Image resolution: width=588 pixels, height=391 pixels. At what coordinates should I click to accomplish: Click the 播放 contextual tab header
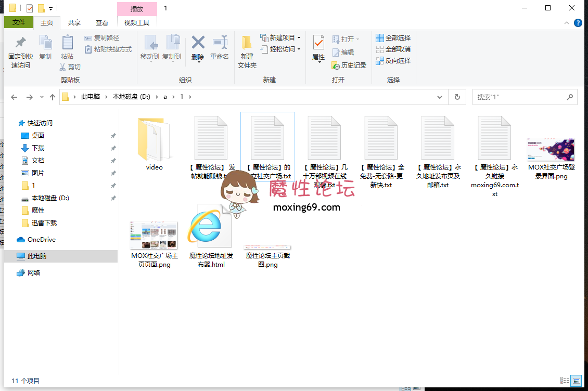tap(137, 9)
